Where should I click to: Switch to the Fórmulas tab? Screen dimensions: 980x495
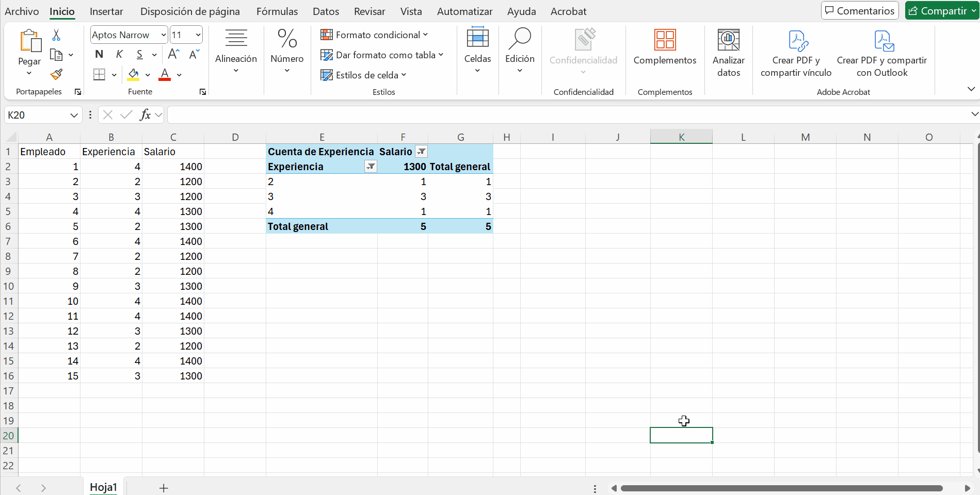pos(277,11)
